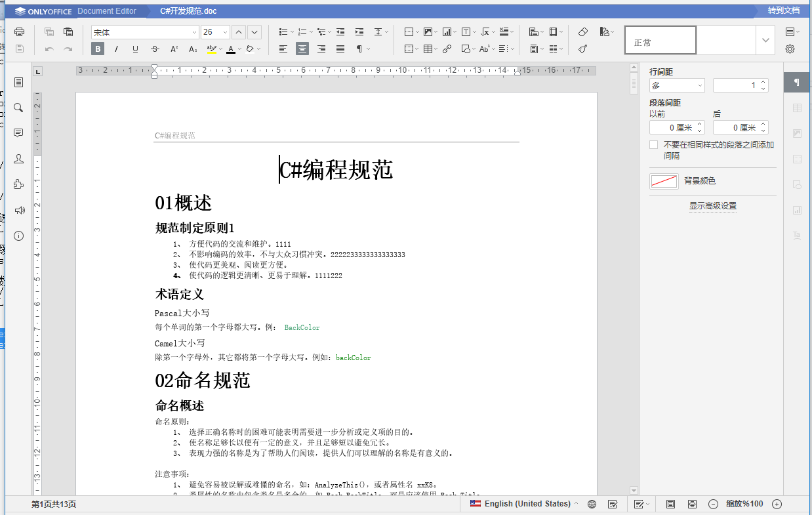Zoom in with the plus button
The height and width of the screenshot is (515, 812).
(777, 504)
